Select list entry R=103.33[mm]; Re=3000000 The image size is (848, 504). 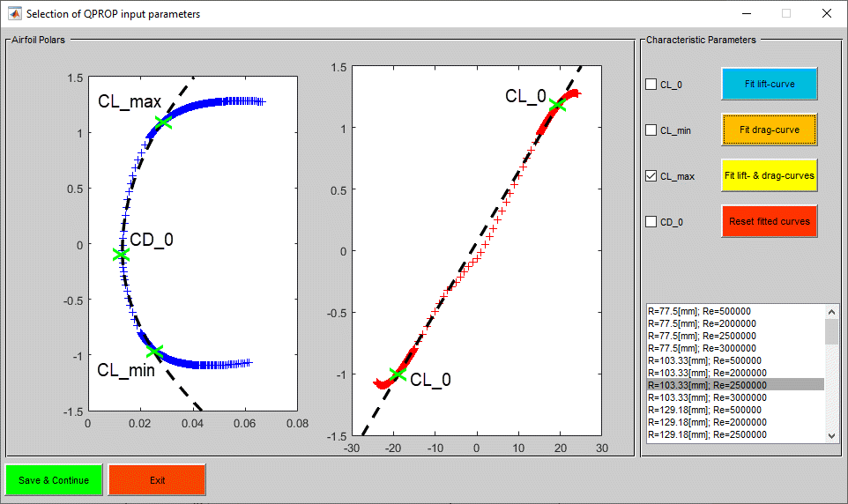point(735,397)
